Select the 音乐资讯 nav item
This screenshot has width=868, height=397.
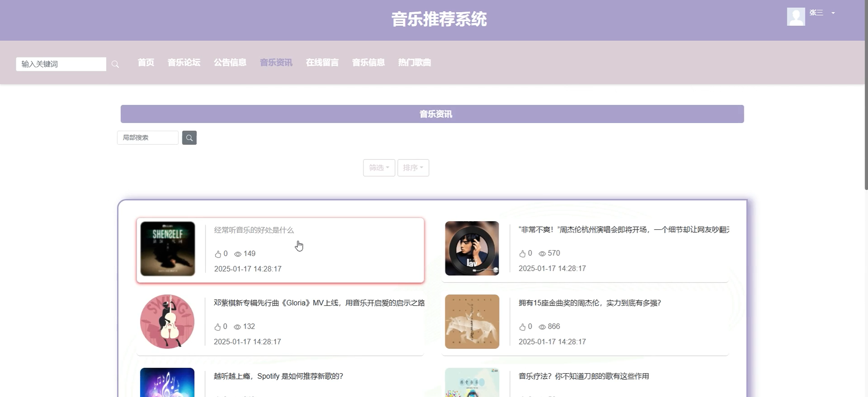point(276,62)
